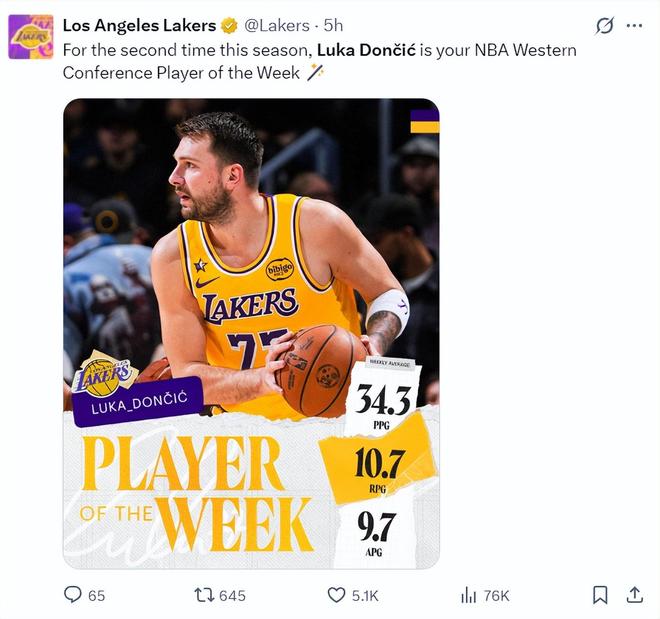
Task: View post analytics bar chart icon
Action: 468,595
